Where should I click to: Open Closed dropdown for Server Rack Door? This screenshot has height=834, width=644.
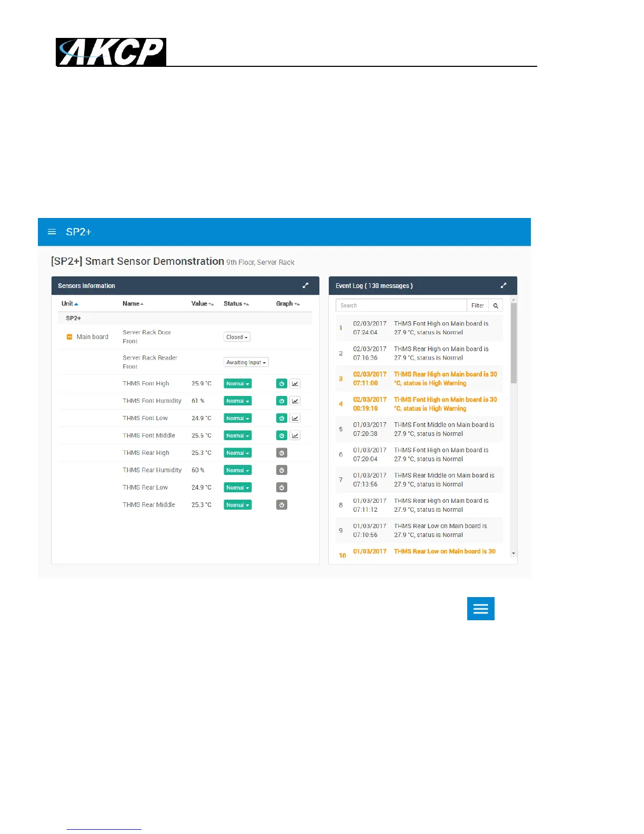click(x=237, y=337)
